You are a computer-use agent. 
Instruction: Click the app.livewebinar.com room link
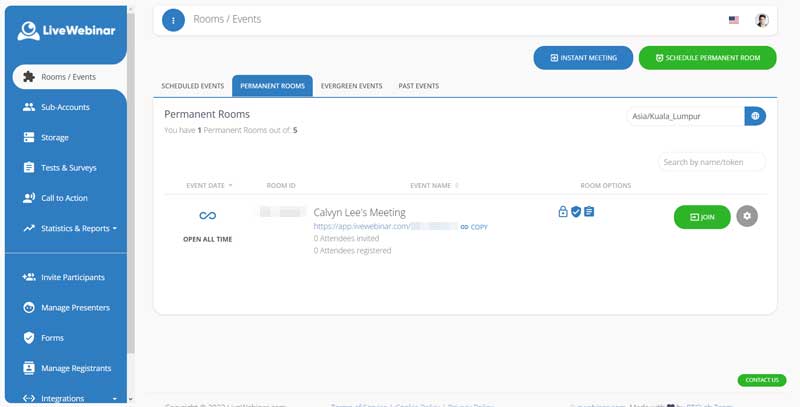coord(385,226)
